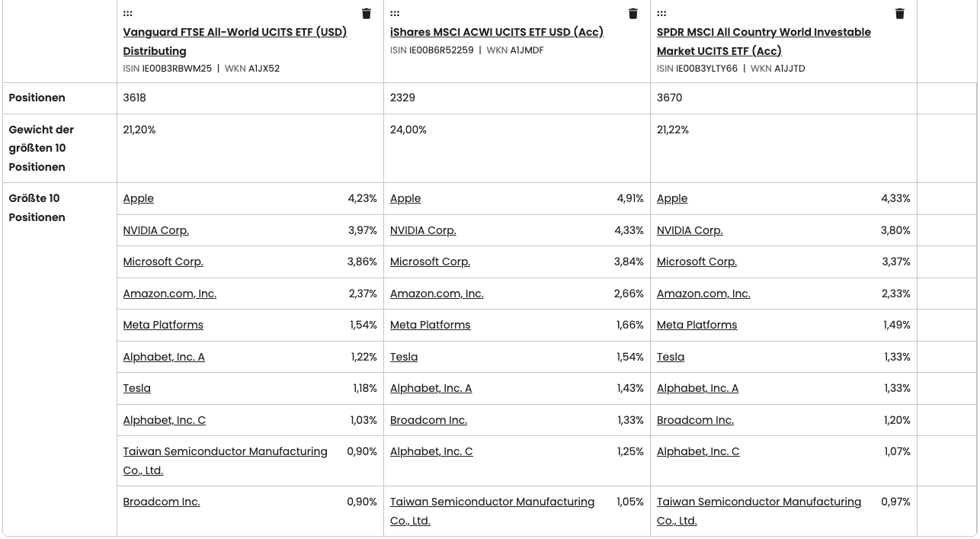Click Apple in the Vanguard column
980x539 pixels.
pos(139,199)
